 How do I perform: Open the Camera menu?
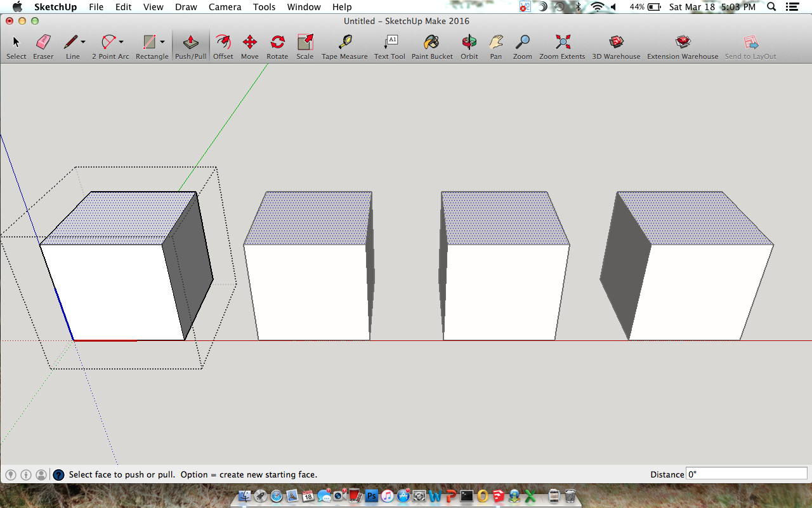pyautogui.click(x=225, y=7)
